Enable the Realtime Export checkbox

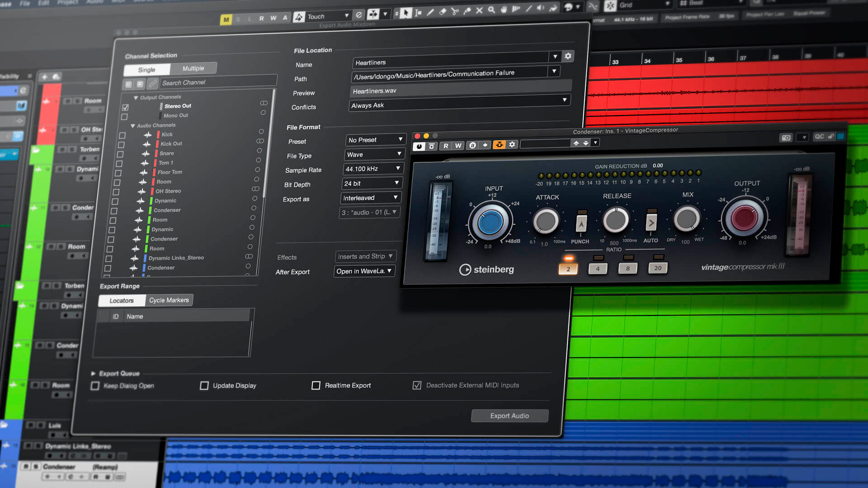tap(316, 385)
